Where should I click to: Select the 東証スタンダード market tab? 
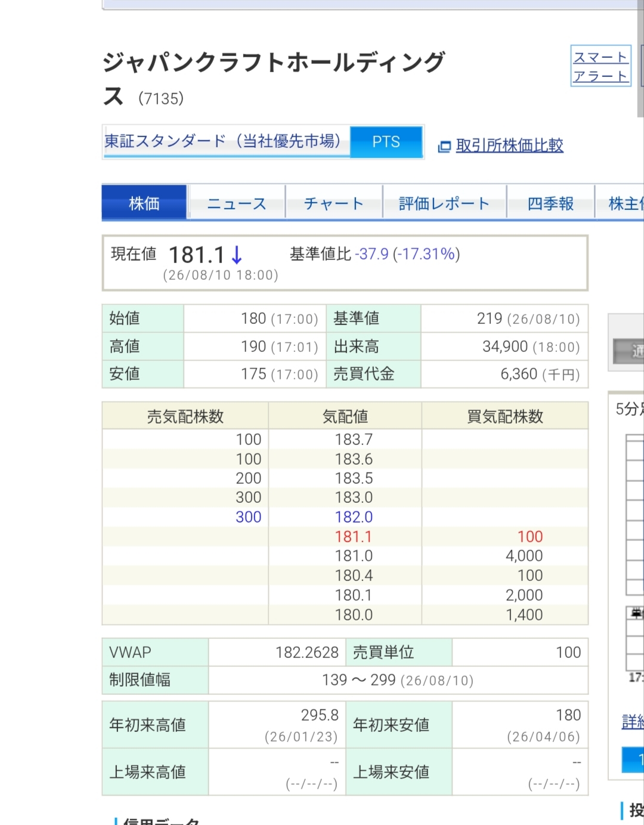click(x=226, y=141)
